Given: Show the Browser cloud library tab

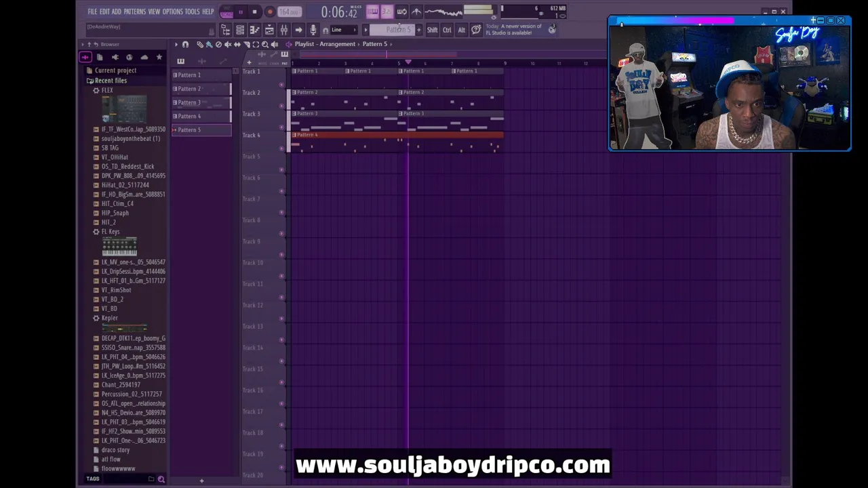Looking at the screenshot, I should (144, 57).
